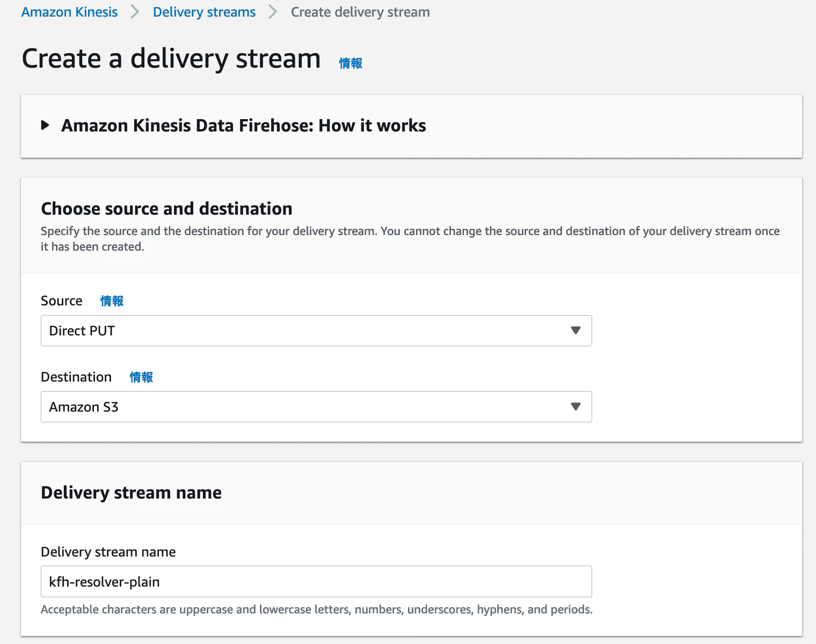Click the Create a delivery stream page title
Viewport: 816px width, 644px height.
tap(171, 58)
